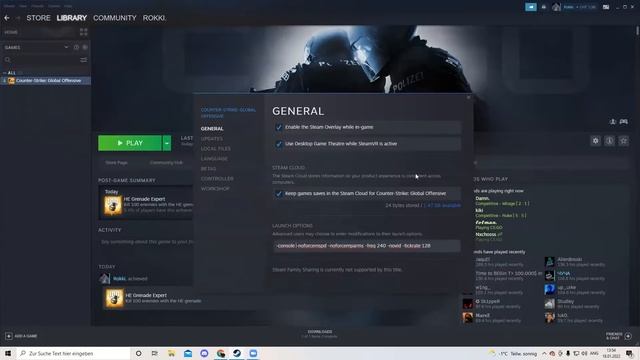Open File Explorer from taskbar
Image resolution: width=640 pixels, height=360 pixels.
click(171, 353)
